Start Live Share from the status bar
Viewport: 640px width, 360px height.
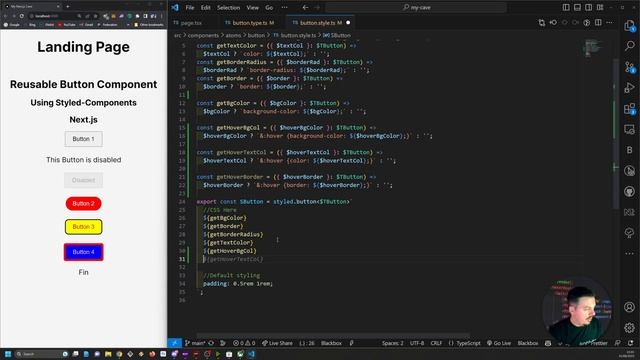(277, 343)
